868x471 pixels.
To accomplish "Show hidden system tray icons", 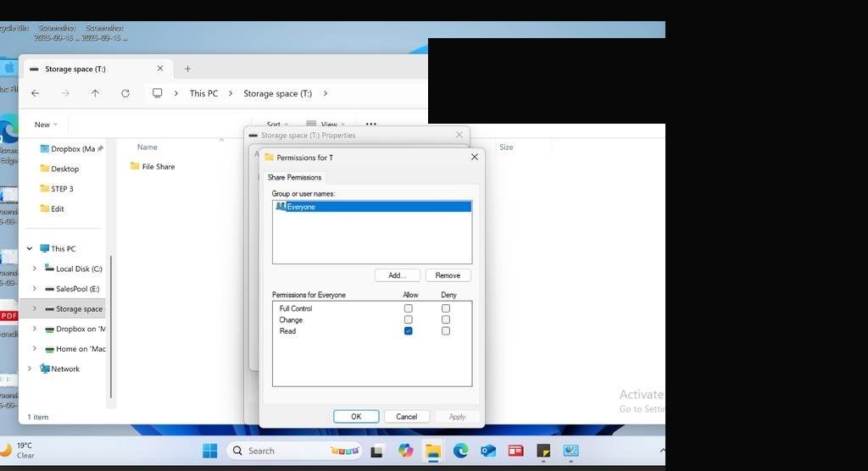I will pyautogui.click(x=662, y=451).
